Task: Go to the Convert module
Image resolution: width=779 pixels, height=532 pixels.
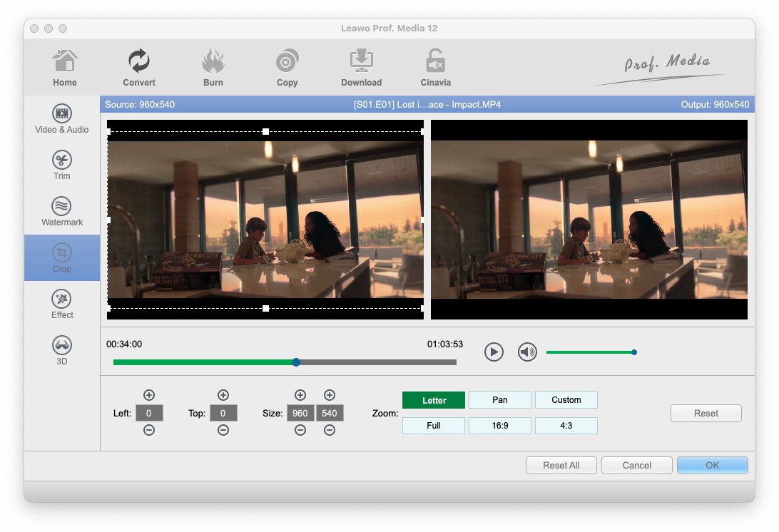Action: point(138,67)
